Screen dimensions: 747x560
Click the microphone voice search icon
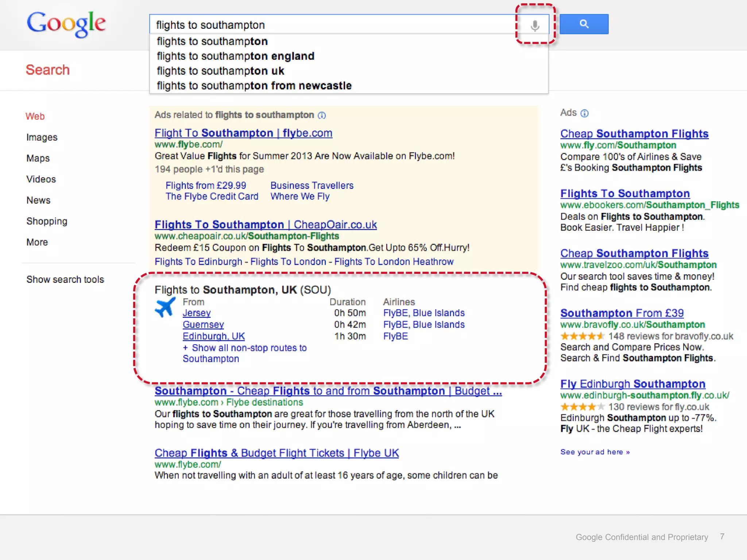pos(535,26)
